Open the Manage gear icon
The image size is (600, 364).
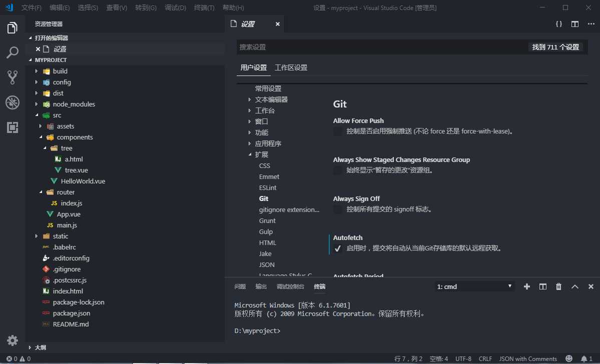(12, 340)
